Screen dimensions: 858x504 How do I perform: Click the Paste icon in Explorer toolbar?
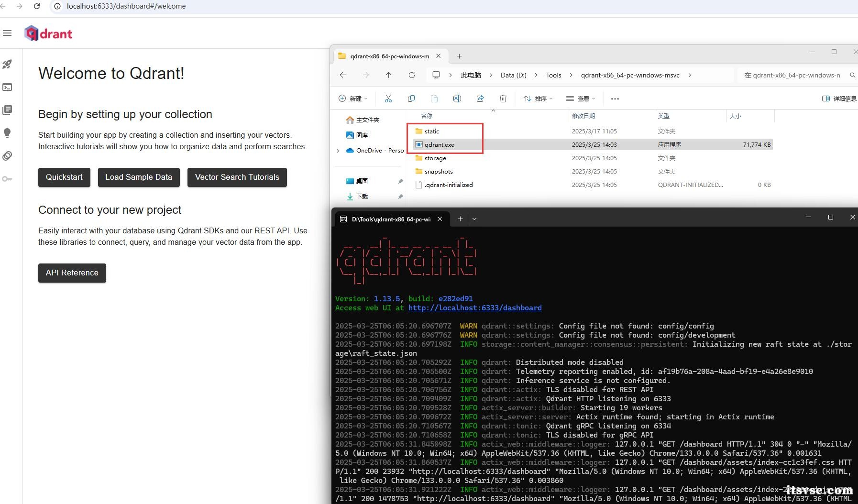pos(434,99)
